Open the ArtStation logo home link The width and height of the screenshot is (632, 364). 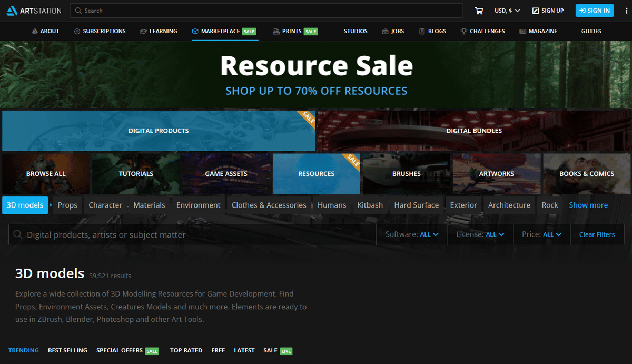(34, 11)
